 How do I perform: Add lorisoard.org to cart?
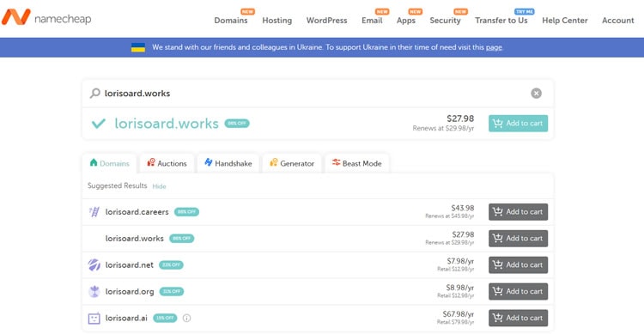click(x=518, y=291)
